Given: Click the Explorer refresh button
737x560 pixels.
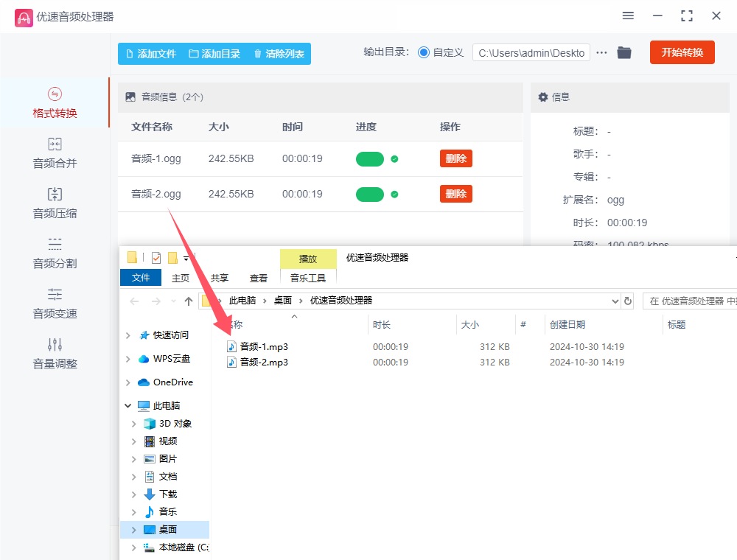Looking at the screenshot, I should point(627,301).
